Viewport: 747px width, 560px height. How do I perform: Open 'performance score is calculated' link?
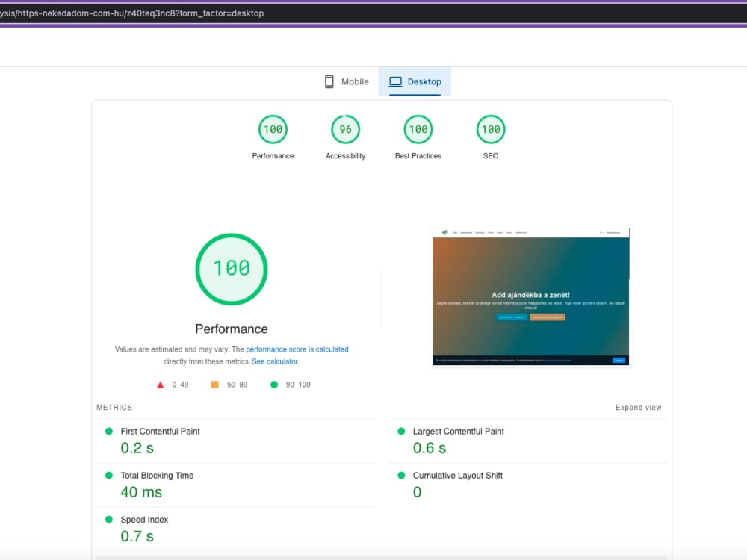pos(297,349)
